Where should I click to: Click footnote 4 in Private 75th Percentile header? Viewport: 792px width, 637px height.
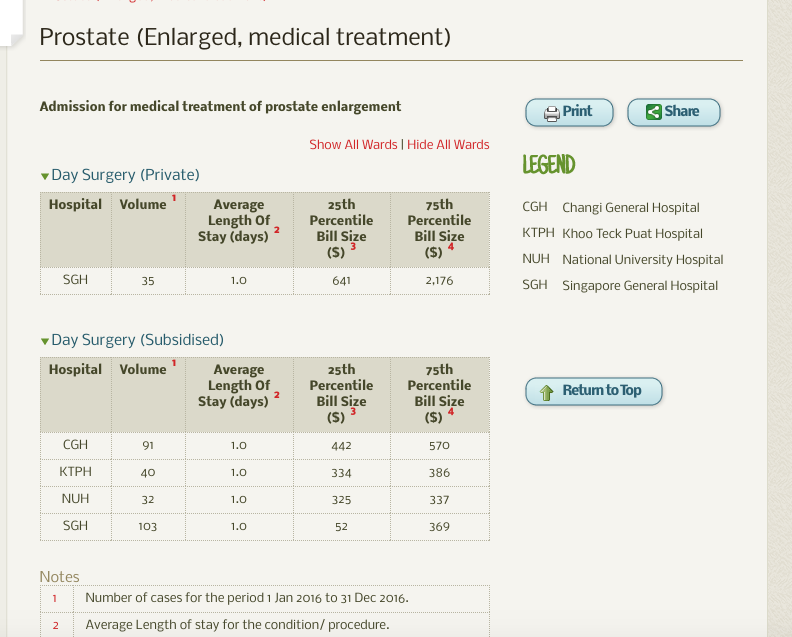(451, 246)
